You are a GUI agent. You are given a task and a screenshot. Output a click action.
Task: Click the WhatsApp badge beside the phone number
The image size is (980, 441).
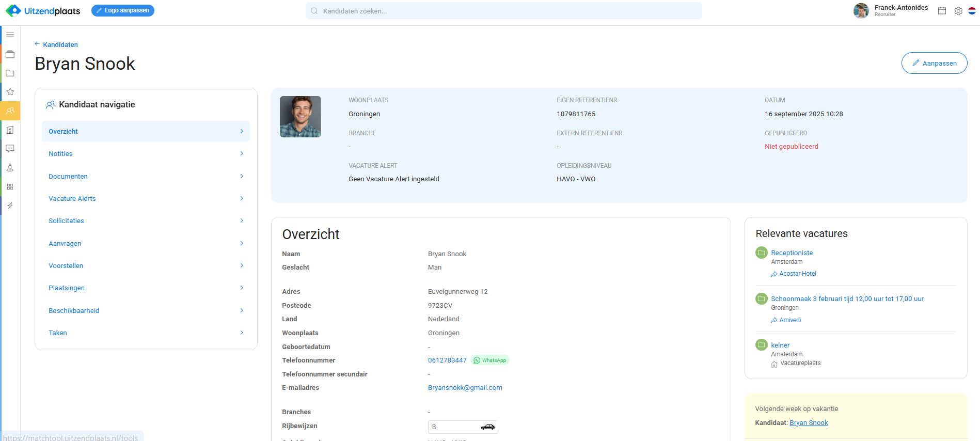point(490,360)
